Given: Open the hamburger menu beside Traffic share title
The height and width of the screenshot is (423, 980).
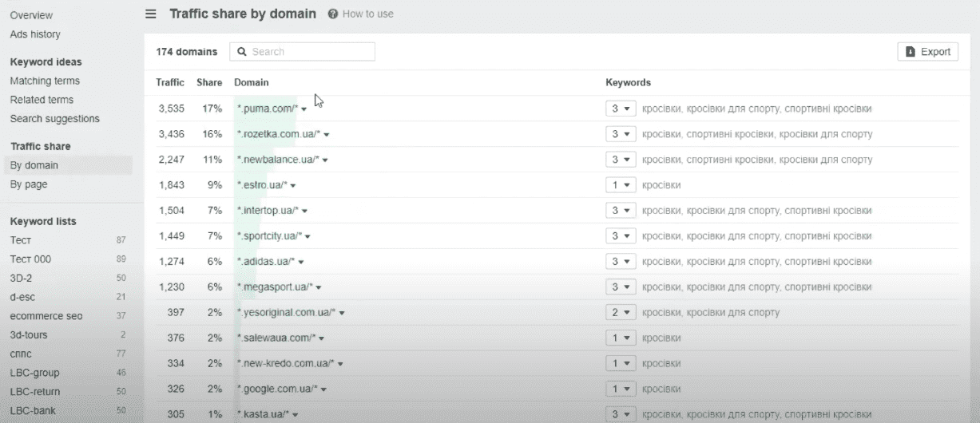Looking at the screenshot, I should pyautogui.click(x=151, y=14).
